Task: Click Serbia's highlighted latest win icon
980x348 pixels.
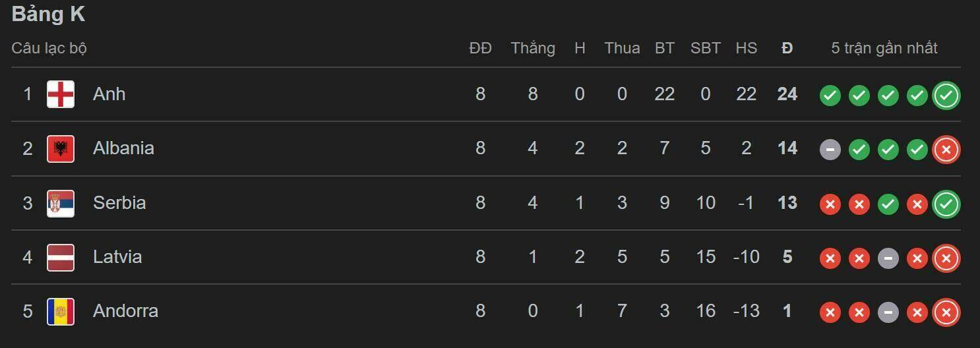Action: tap(946, 204)
